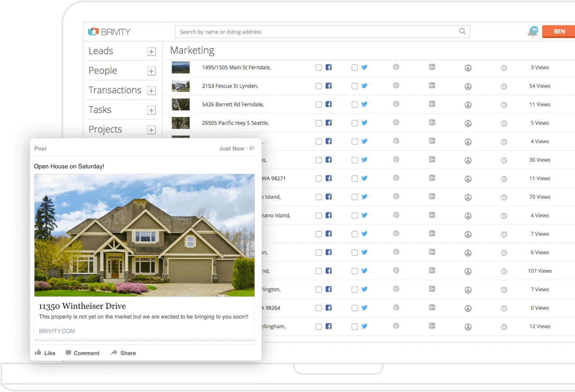This screenshot has height=392, width=575.
Task: Check Twitter box for 2153 Fescue St Lynden
Action: pyautogui.click(x=354, y=86)
